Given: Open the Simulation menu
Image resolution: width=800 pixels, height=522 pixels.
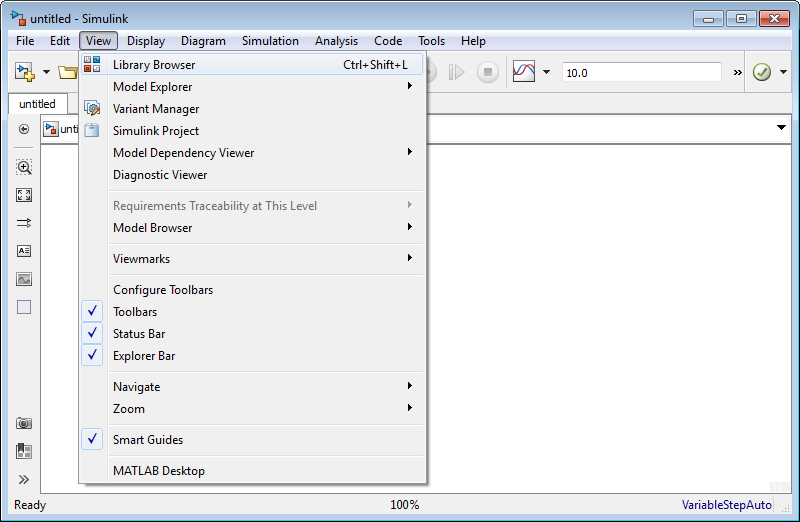Looking at the screenshot, I should coord(270,41).
